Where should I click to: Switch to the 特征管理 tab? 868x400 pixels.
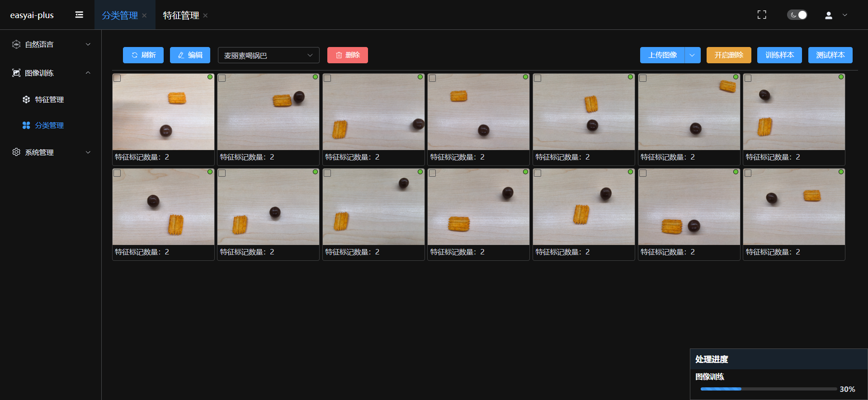click(181, 15)
